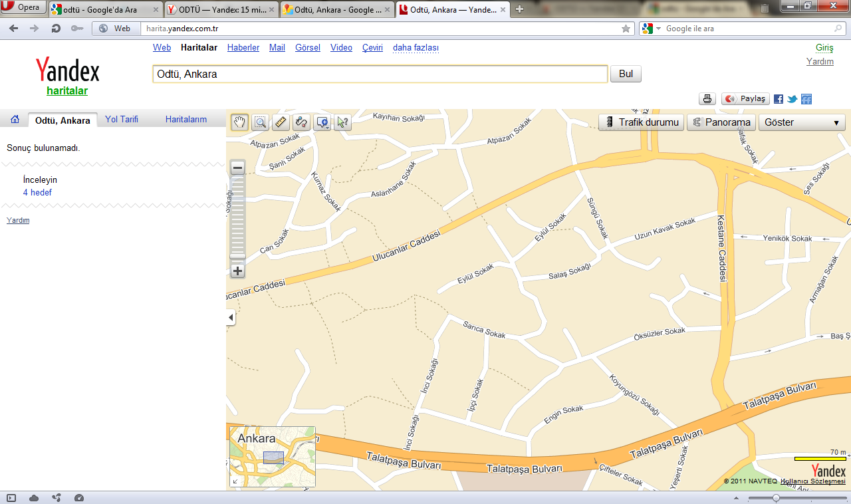Screen dimensions: 851x504
Task: Click the Yandex haritalar logo
Action: click(x=67, y=76)
